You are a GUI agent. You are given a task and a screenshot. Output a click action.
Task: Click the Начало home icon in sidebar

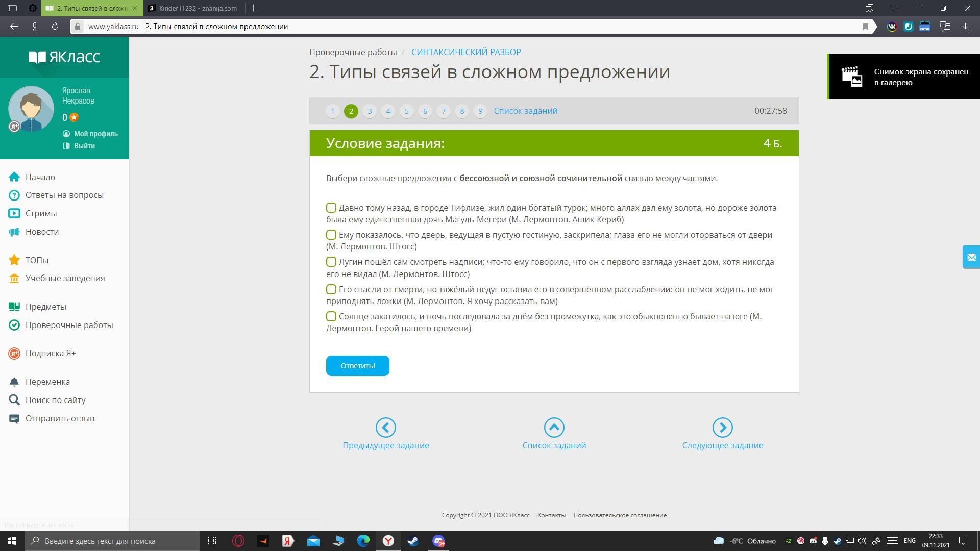click(x=14, y=177)
